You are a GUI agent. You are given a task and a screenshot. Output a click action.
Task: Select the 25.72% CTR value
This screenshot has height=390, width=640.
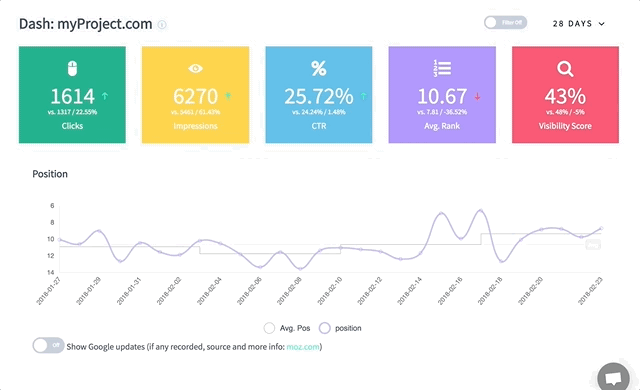319,97
